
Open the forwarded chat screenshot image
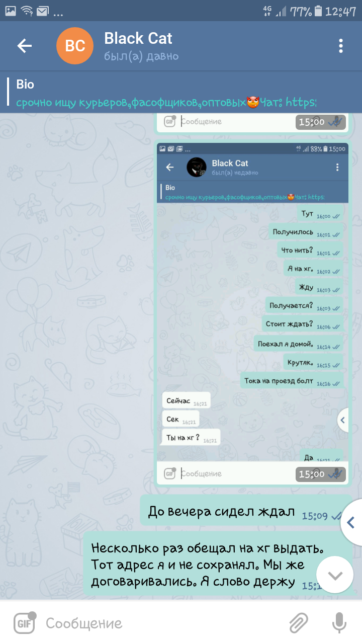pos(252,313)
